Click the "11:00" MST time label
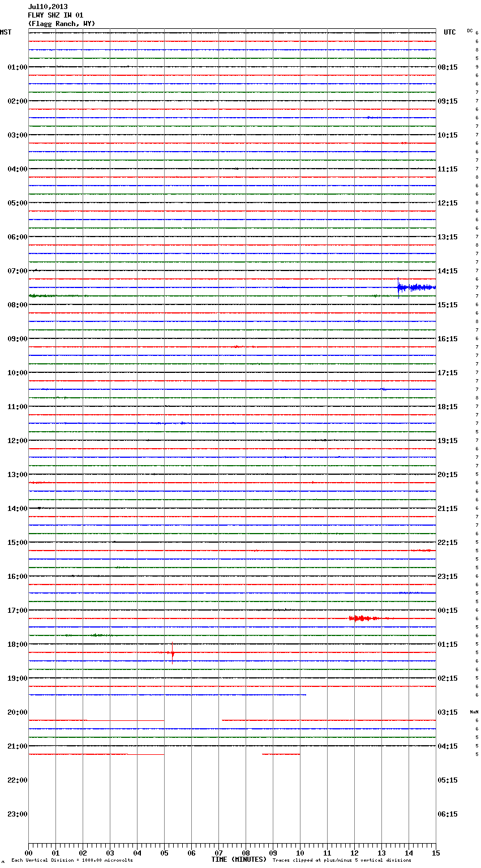 click(x=18, y=407)
